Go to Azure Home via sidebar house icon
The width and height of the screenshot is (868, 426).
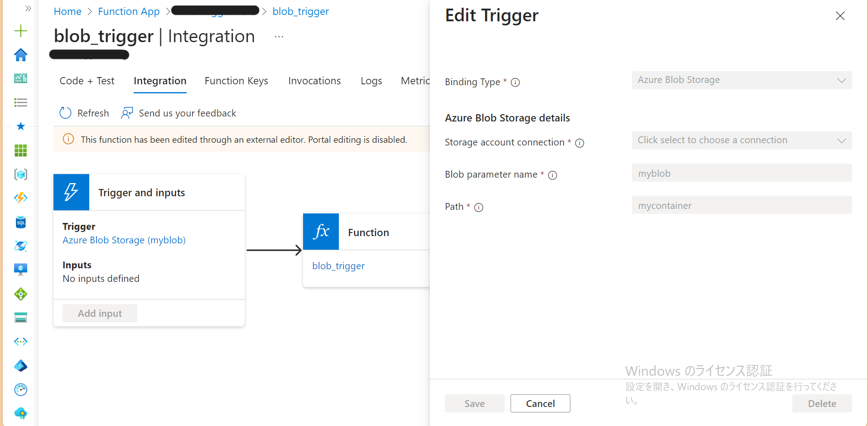(x=21, y=55)
